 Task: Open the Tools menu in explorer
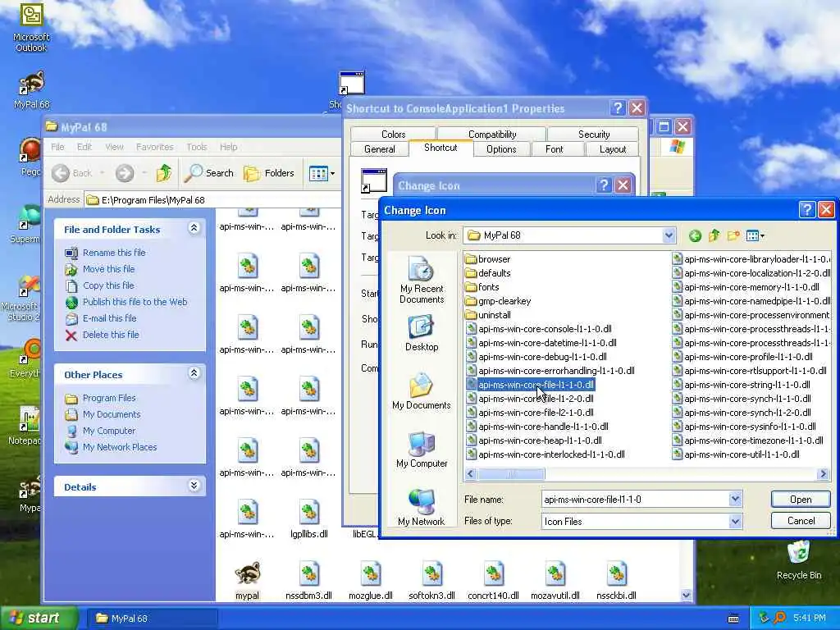pyautogui.click(x=197, y=147)
